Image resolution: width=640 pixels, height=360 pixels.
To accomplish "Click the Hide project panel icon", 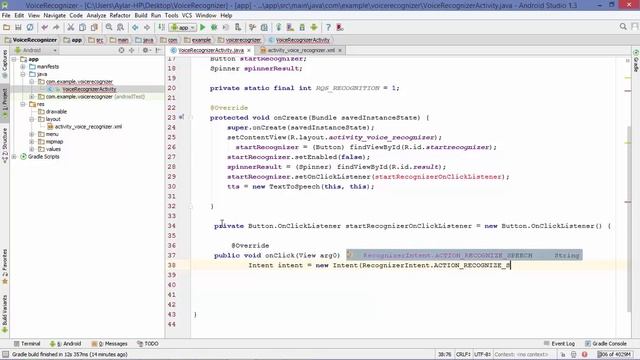I will click(158, 50).
